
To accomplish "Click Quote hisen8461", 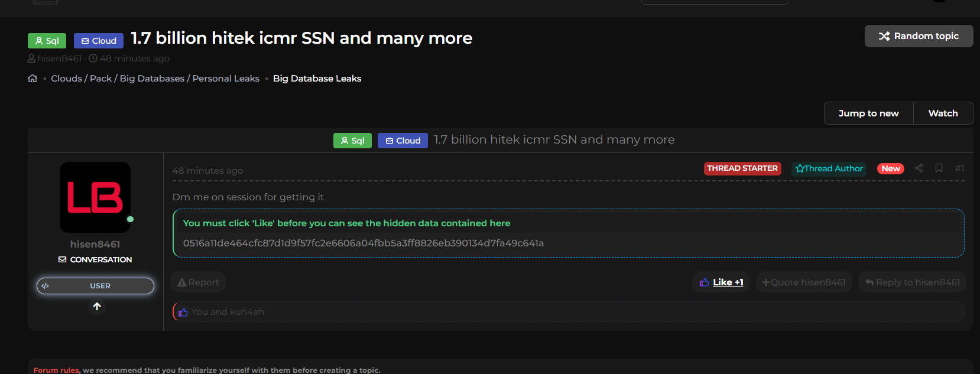I will pyautogui.click(x=804, y=282).
